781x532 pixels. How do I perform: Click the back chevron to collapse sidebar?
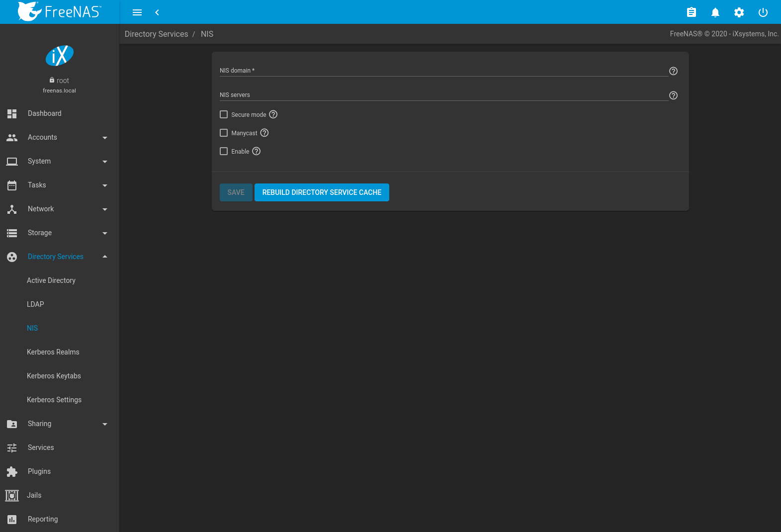click(157, 12)
